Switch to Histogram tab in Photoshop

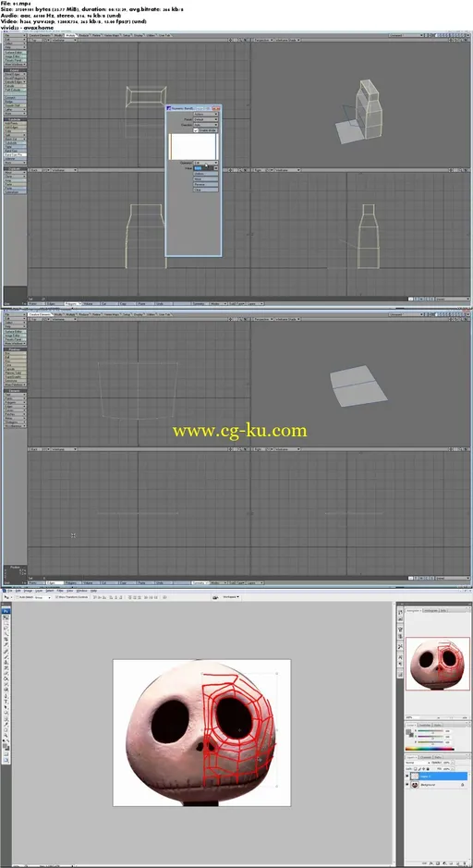click(431, 611)
